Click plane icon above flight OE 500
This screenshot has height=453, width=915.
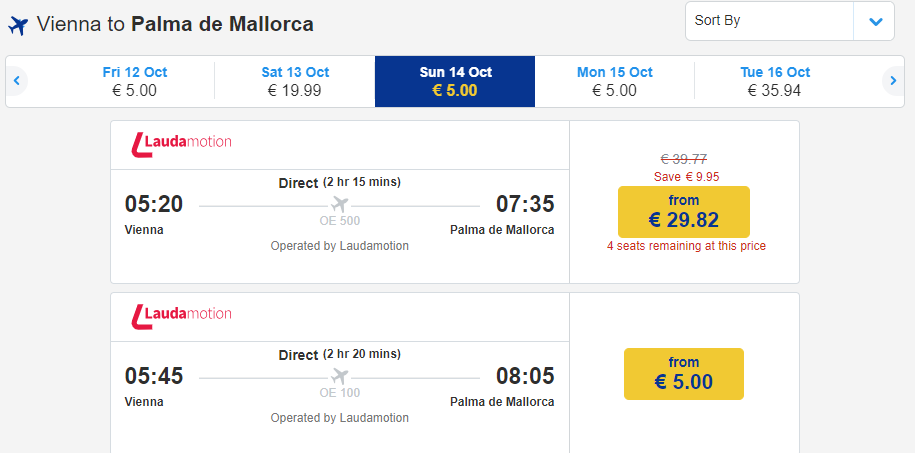pyautogui.click(x=340, y=205)
